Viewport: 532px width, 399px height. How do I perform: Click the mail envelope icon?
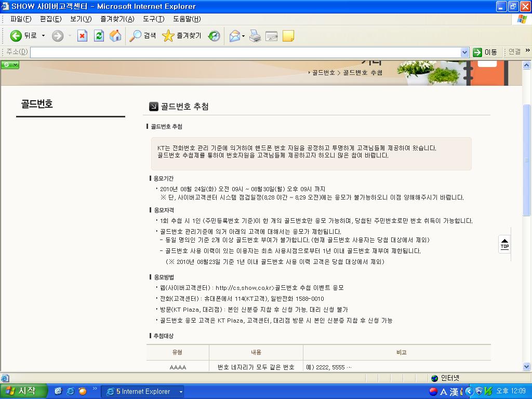click(235, 36)
